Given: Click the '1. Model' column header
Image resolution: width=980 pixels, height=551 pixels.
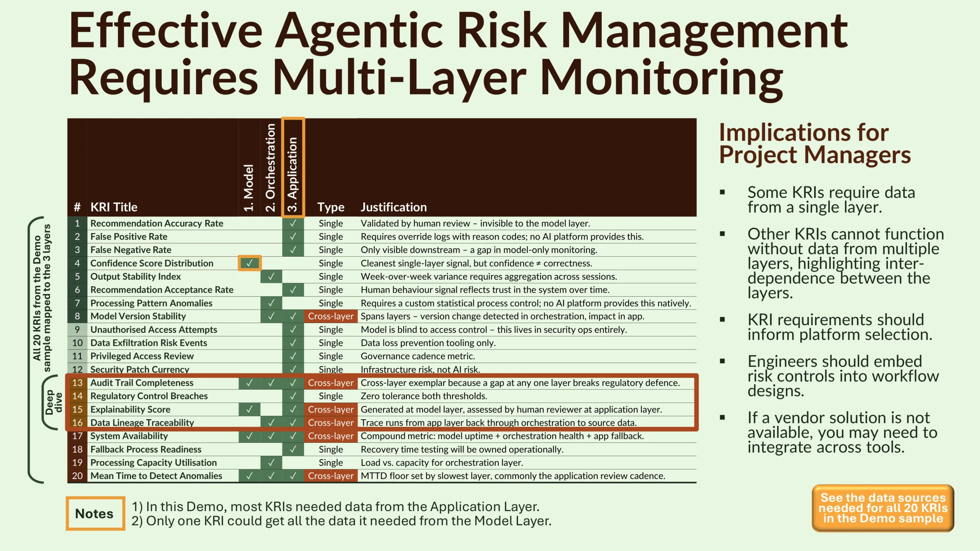Looking at the screenshot, I should click(249, 187).
